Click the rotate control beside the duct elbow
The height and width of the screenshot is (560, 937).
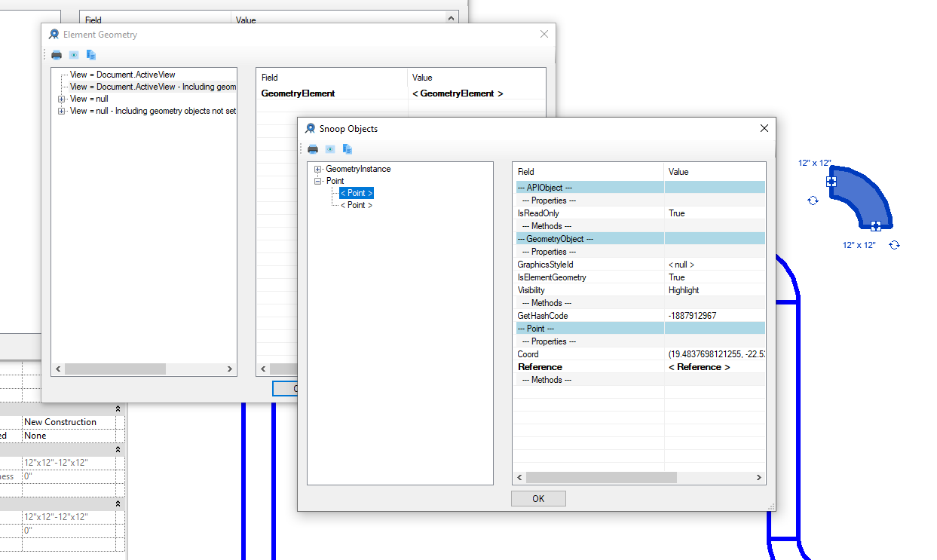813,200
